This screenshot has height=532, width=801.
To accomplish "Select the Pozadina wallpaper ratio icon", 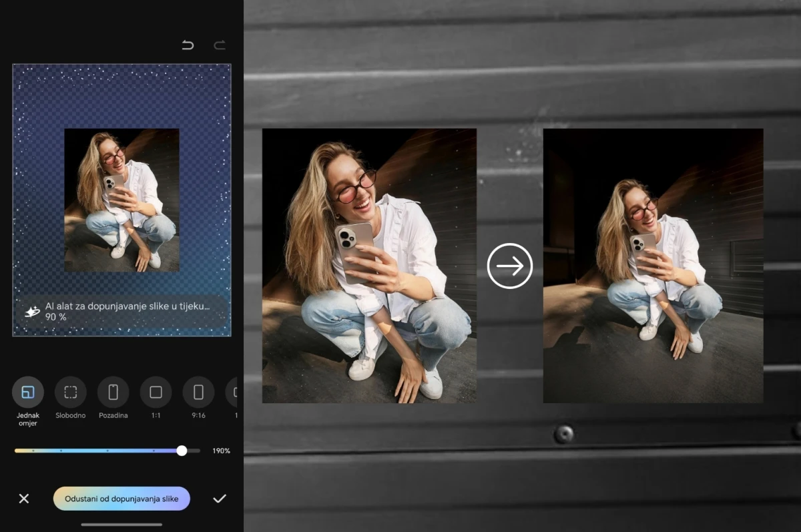I will click(113, 392).
